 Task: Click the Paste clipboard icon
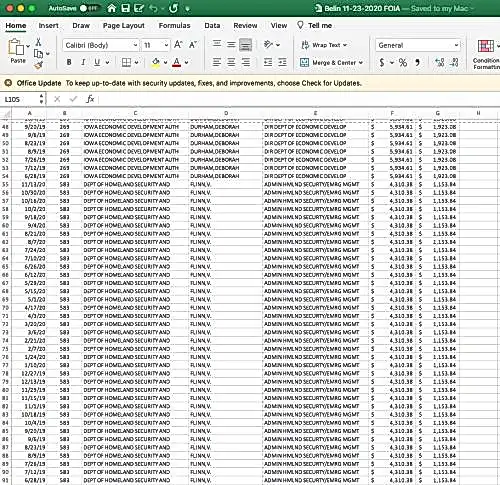point(16,47)
